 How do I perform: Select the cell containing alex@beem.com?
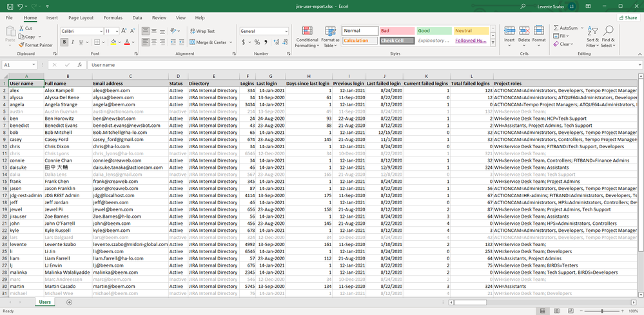click(x=111, y=91)
